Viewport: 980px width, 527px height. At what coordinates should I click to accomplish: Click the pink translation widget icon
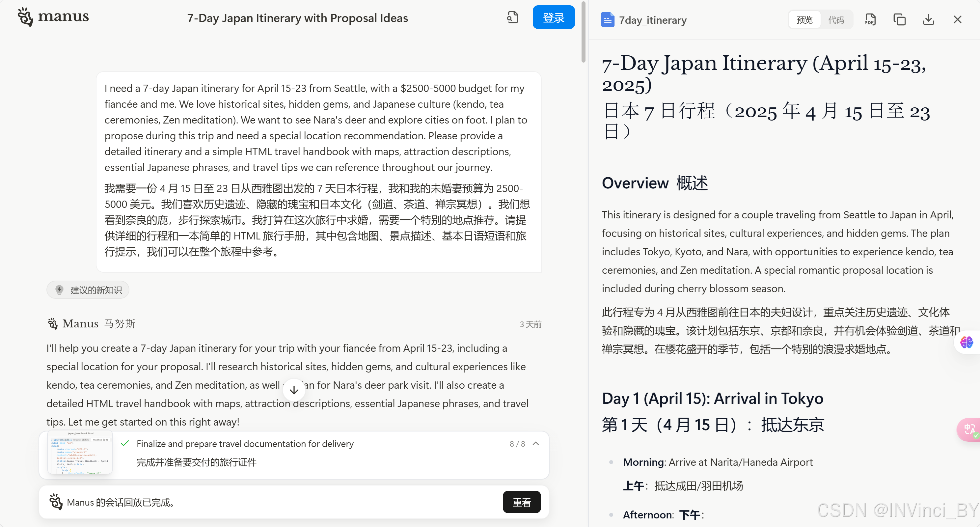969,430
